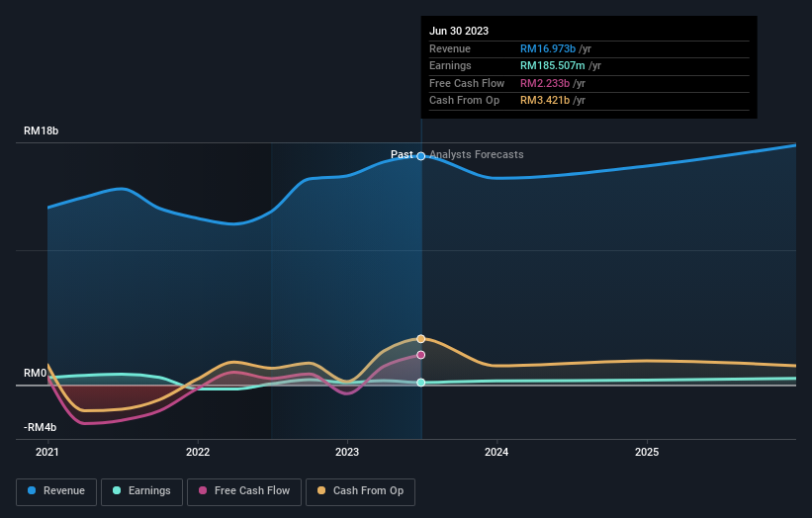This screenshot has width=812, height=518.
Task: Toggle the Cash From Op legend series
Action: coord(360,491)
